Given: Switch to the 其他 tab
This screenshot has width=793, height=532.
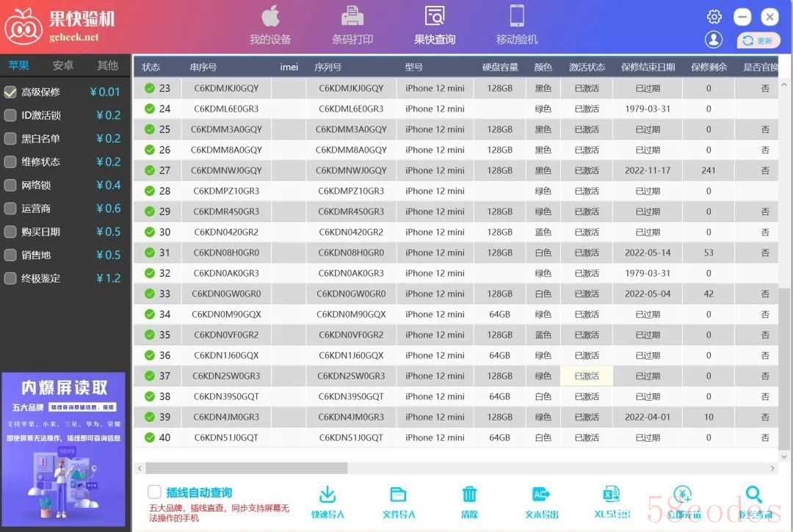Looking at the screenshot, I should 108,65.
